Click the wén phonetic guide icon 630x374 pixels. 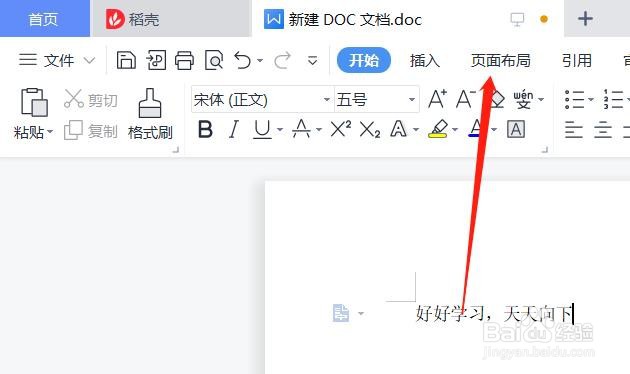(x=523, y=99)
